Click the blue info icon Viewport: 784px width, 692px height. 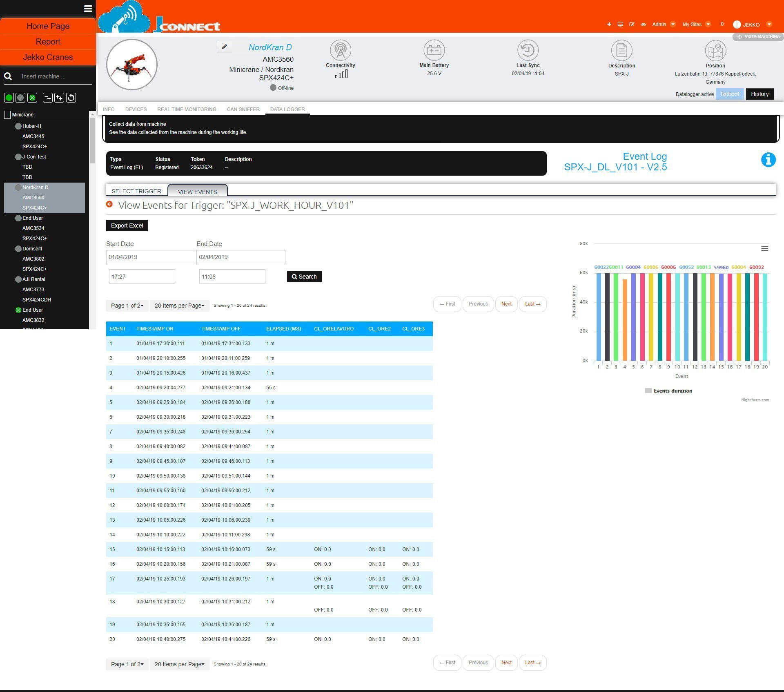pos(768,160)
